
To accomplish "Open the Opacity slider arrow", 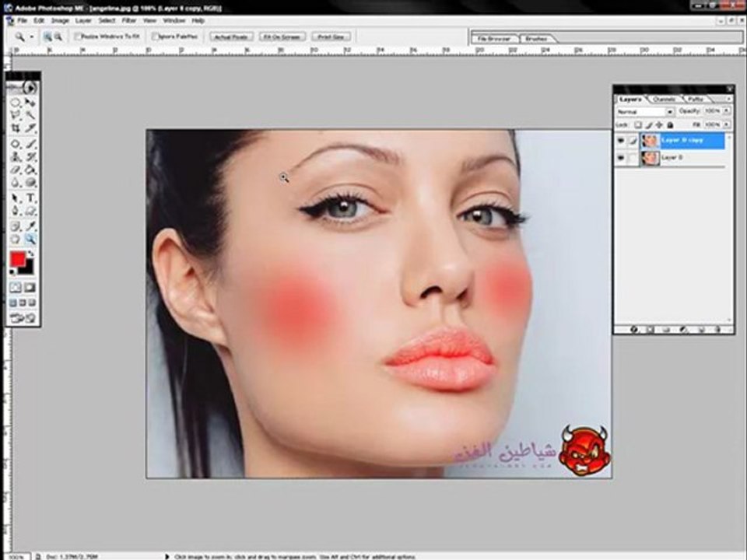I will coord(727,111).
